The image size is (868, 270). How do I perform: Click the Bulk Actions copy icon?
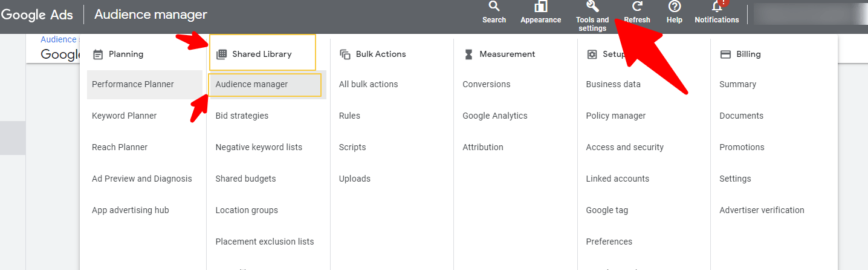(x=345, y=54)
